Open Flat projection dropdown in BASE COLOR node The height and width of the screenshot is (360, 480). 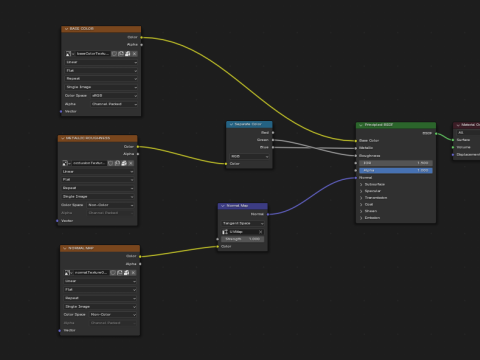[x=101, y=71]
